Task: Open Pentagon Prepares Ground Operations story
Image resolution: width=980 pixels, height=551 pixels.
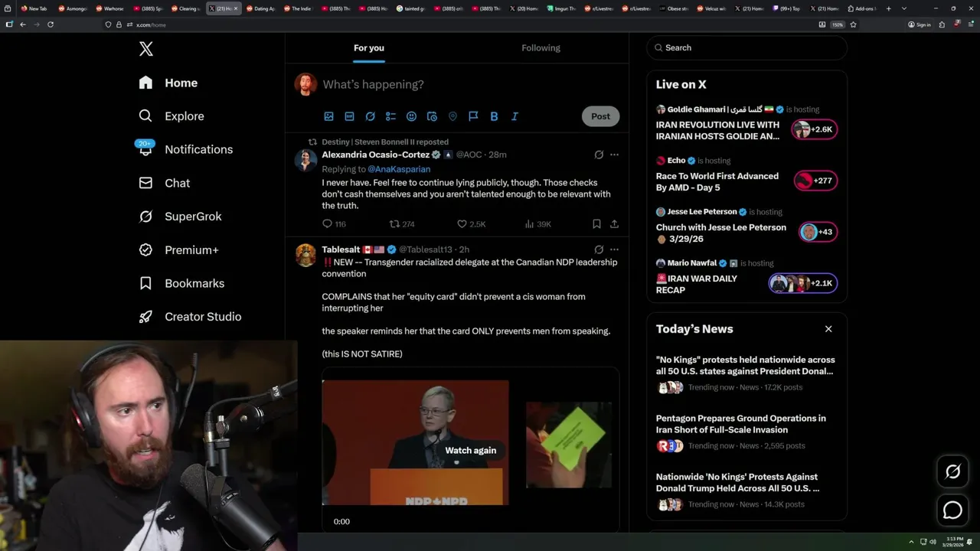Action: pyautogui.click(x=741, y=424)
